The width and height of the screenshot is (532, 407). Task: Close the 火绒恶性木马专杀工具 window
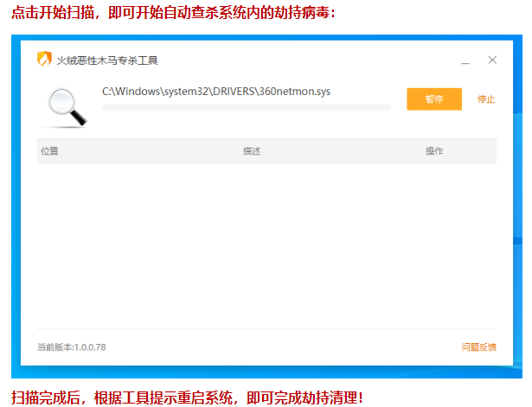click(492, 60)
